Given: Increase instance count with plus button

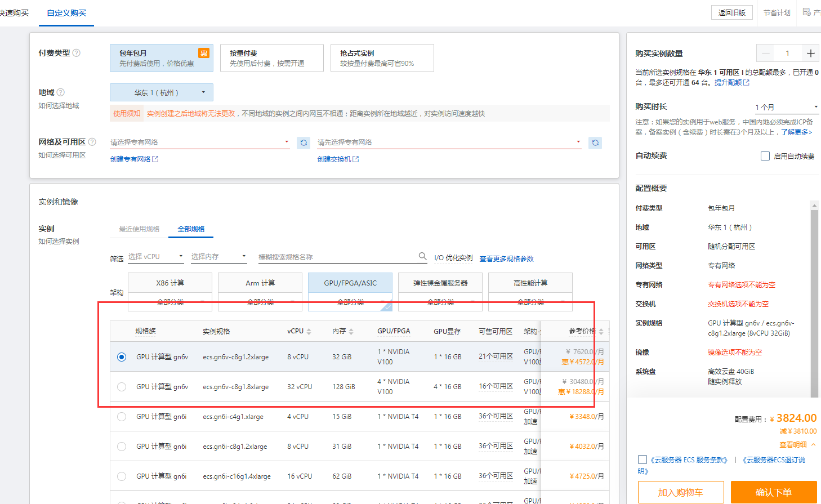Looking at the screenshot, I should 810,53.
